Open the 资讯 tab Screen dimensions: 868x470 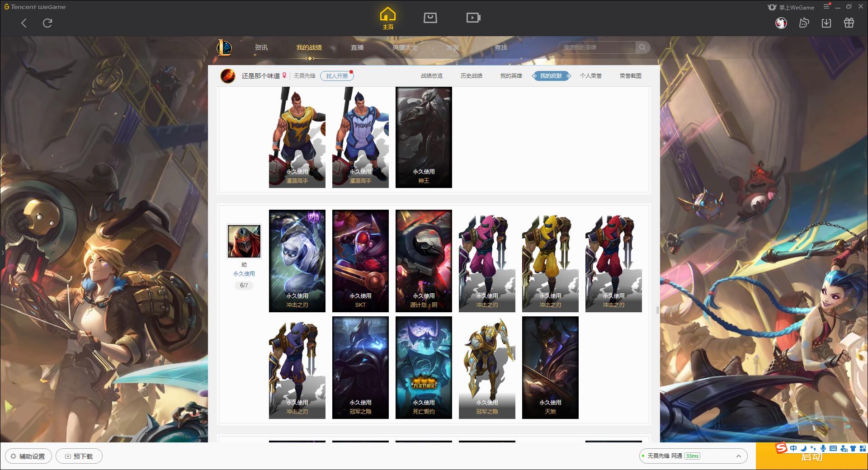click(261, 47)
